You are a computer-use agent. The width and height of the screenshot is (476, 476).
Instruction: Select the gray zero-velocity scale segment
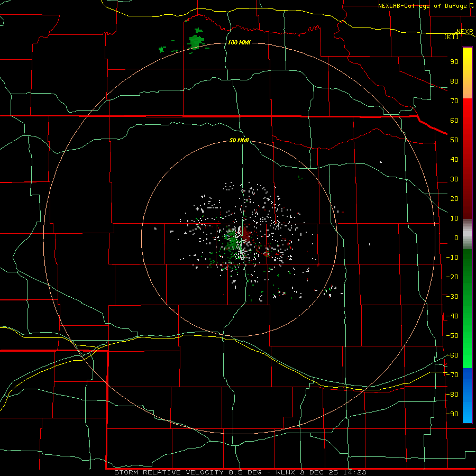click(467, 234)
